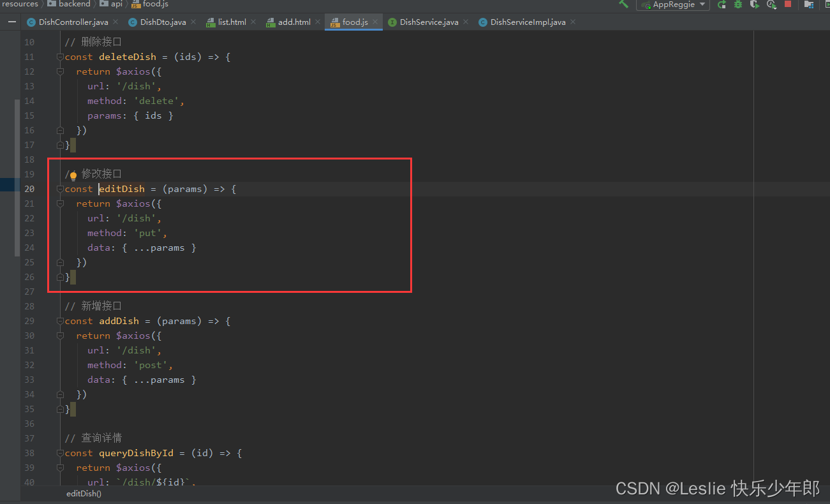This screenshot has width=830, height=504.
Task: Click fold end marker at line 16
Action: point(60,130)
